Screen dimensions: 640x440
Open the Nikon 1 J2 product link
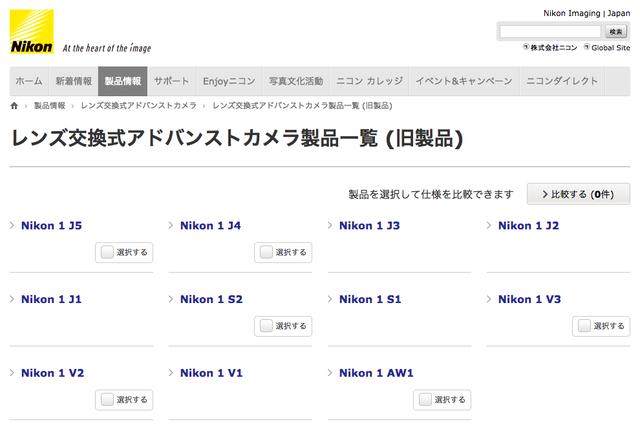tap(529, 226)
